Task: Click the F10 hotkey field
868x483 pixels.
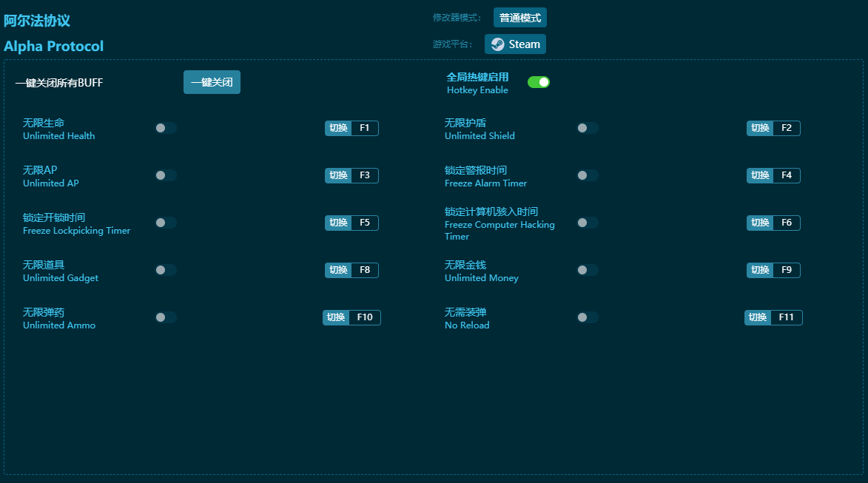Action: [x=365, y=317]
